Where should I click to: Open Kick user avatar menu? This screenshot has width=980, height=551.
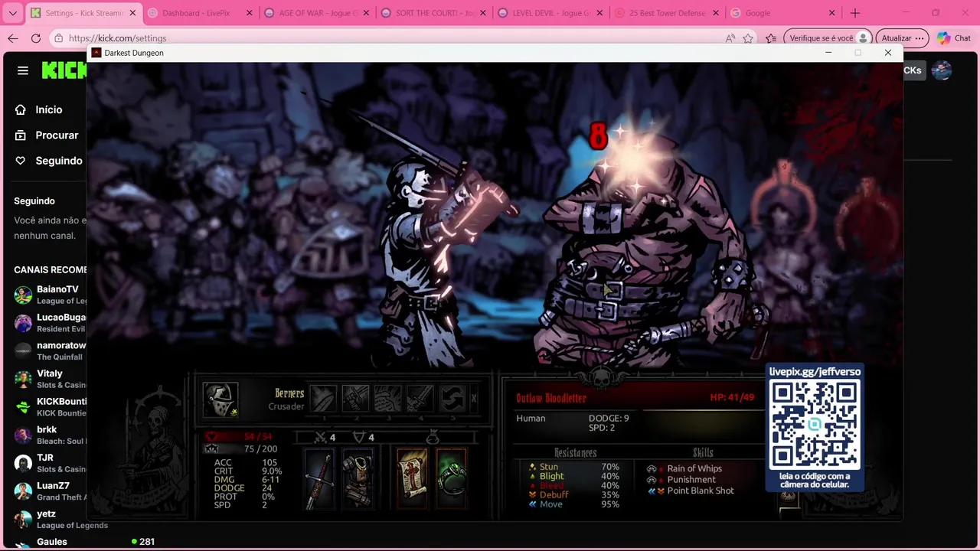(942, 70)
